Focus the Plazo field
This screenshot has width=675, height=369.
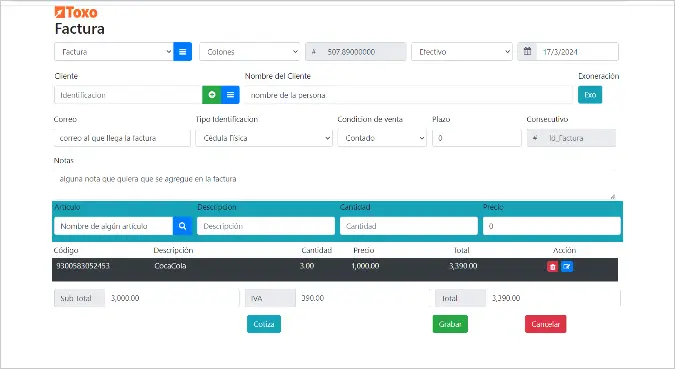click(x=477, y=138)
